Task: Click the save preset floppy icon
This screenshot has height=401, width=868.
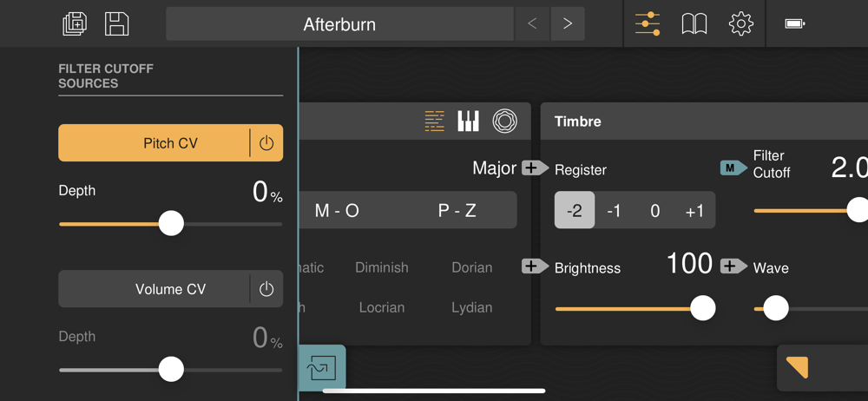Action: (116, 23)
